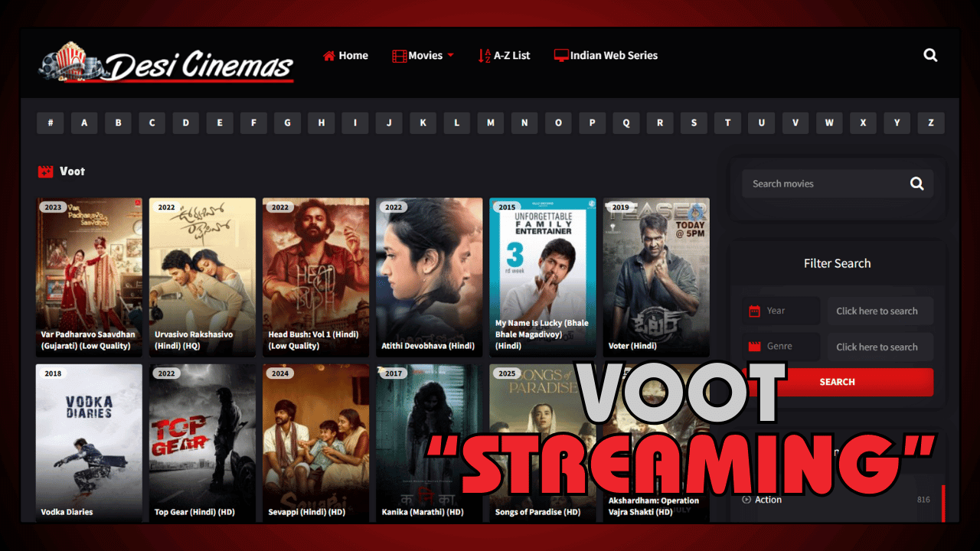Open Vodka Diaries movie poster
This screenshot has height=551, width=980.
89,443
